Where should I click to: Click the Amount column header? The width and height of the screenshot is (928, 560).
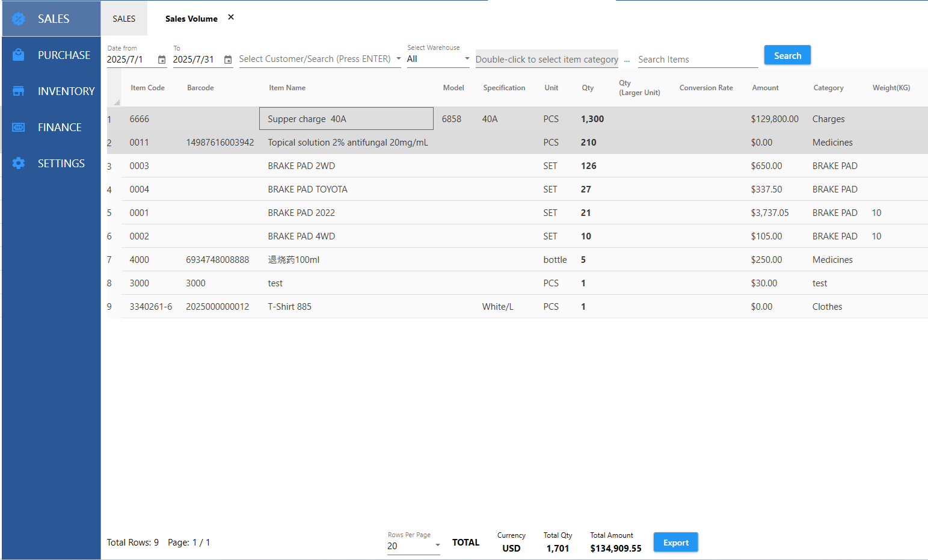click(765, 88)
